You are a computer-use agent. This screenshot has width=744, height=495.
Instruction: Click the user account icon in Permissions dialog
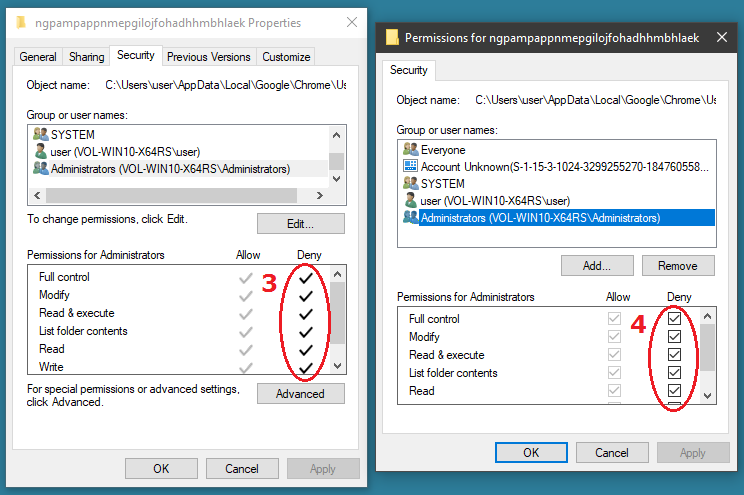pos(410,200)
